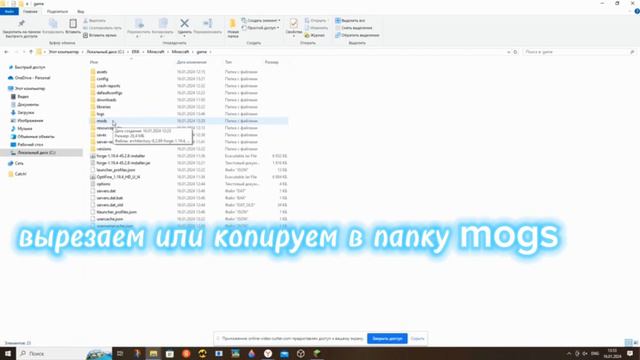Select the 'mods' folder row
This screenshot has height=360, width=640.
189,121
